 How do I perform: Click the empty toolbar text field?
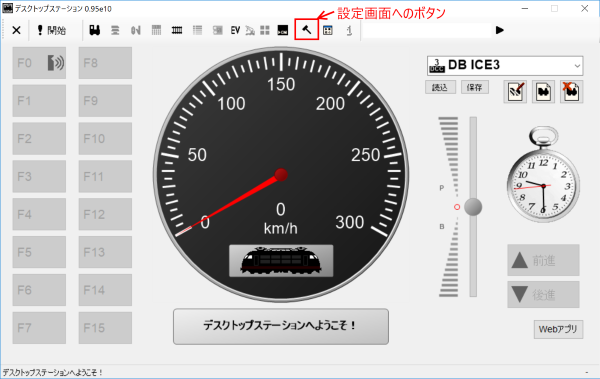pos(427,30)
